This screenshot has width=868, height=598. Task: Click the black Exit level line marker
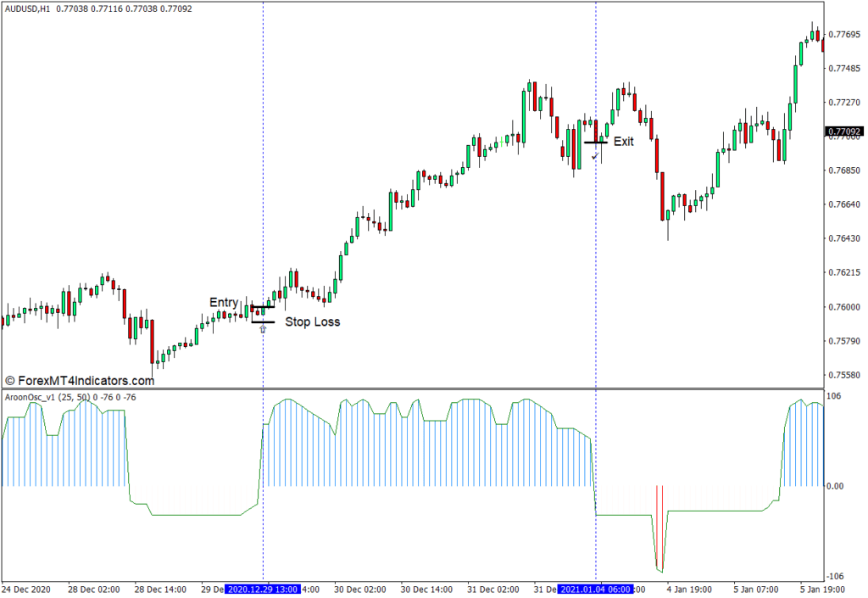coord(595,143)
